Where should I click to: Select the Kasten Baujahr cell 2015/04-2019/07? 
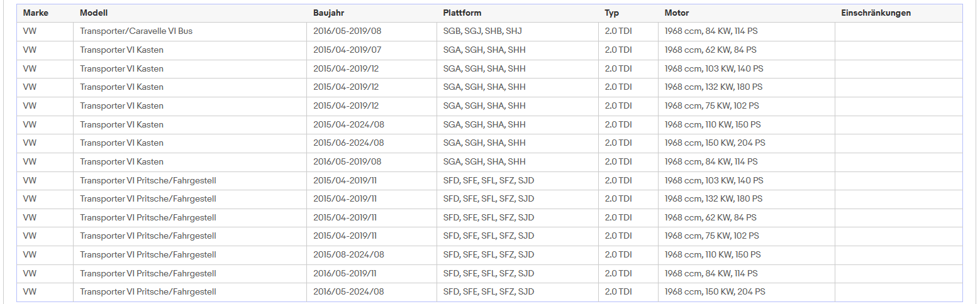click(372, 50)
